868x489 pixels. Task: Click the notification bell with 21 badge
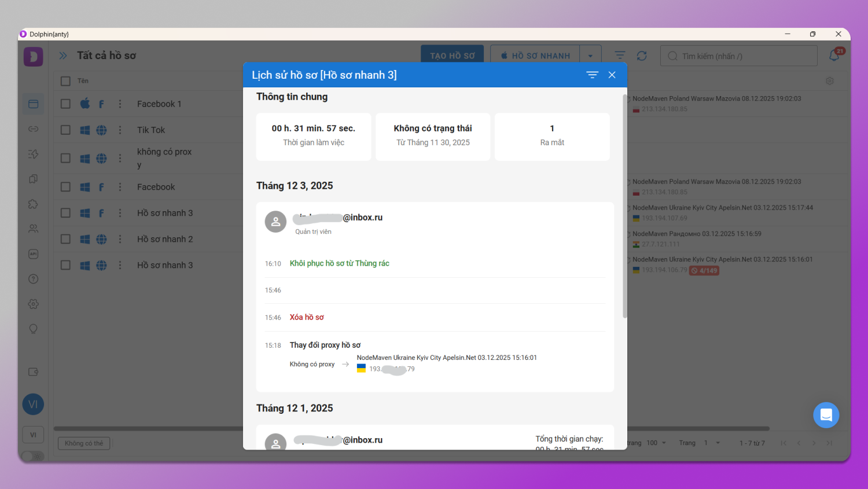(x=834, y=56)
